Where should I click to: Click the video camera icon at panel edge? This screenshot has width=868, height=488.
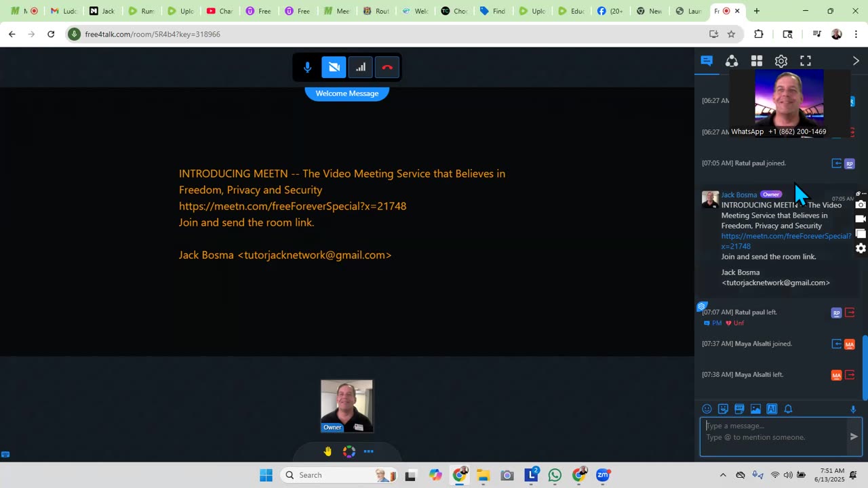tap(861, 219)
